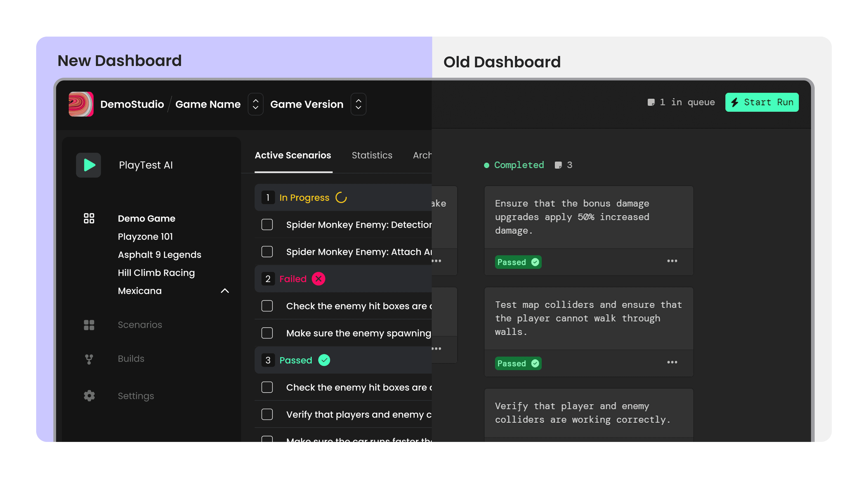Click the PlayTest AI play icon
This screenshot has width=868, height=488.
coord(89,165)
